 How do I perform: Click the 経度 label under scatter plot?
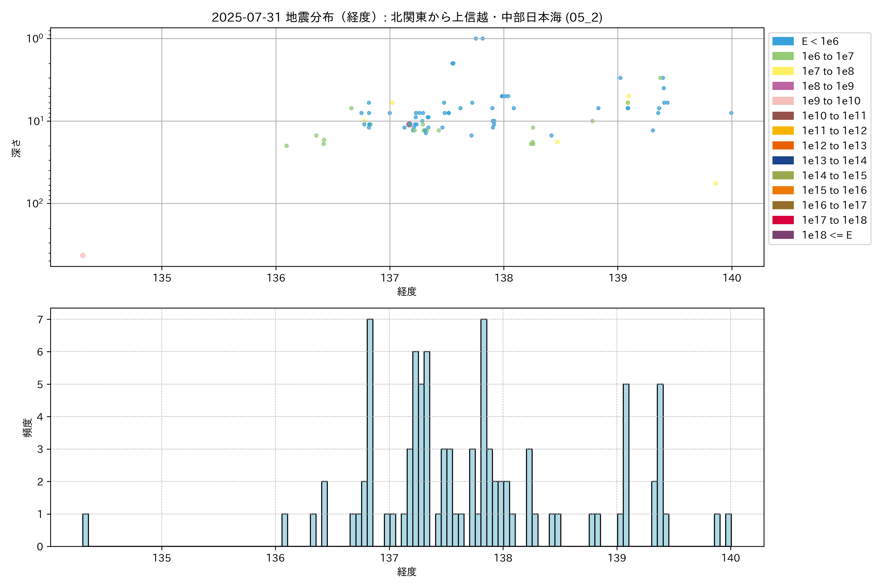pos(407,291)
